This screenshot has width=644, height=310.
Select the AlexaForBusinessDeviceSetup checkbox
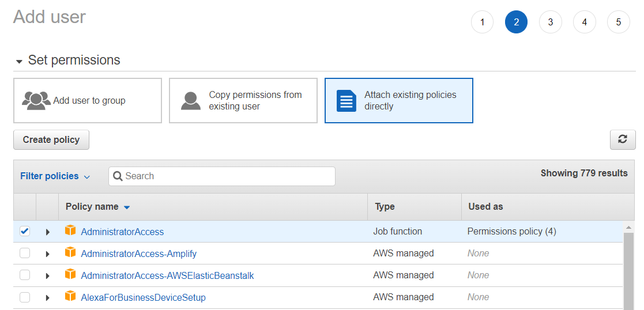click(25, 297)
